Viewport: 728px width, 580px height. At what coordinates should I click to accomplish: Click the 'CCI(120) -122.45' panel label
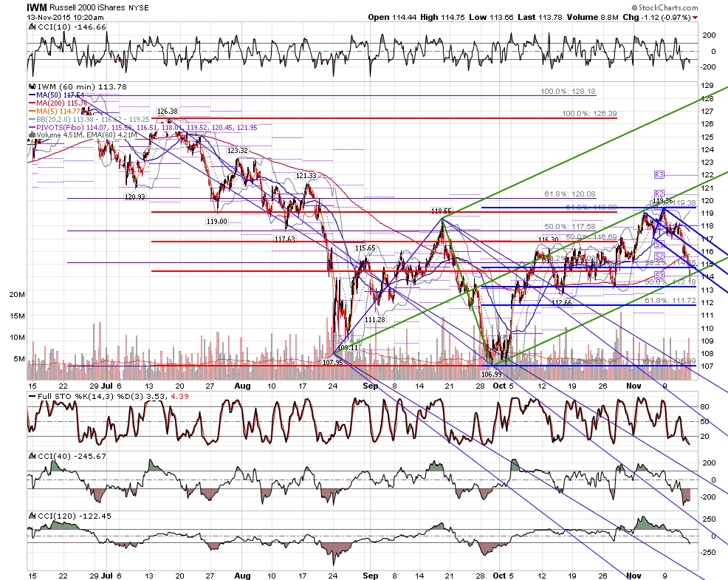pyautogui.click(x=75, y=516)
